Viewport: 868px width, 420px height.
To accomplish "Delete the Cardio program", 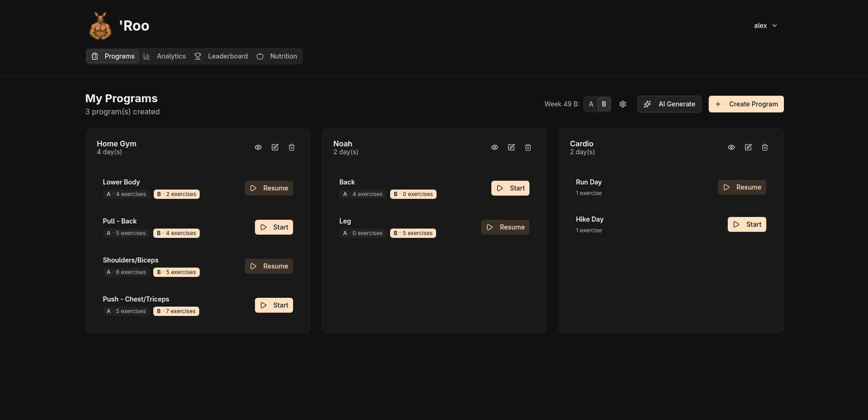I will pos(765,147).
